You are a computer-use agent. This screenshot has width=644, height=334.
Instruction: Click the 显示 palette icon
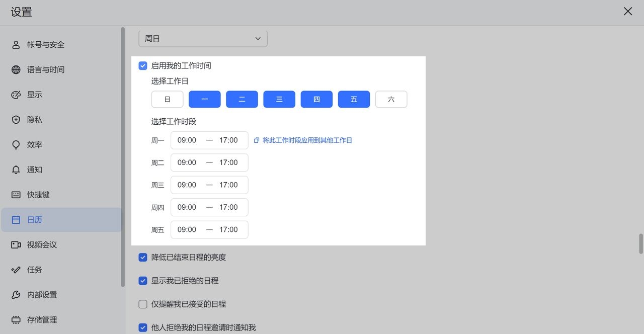click(x=16, y=95)
